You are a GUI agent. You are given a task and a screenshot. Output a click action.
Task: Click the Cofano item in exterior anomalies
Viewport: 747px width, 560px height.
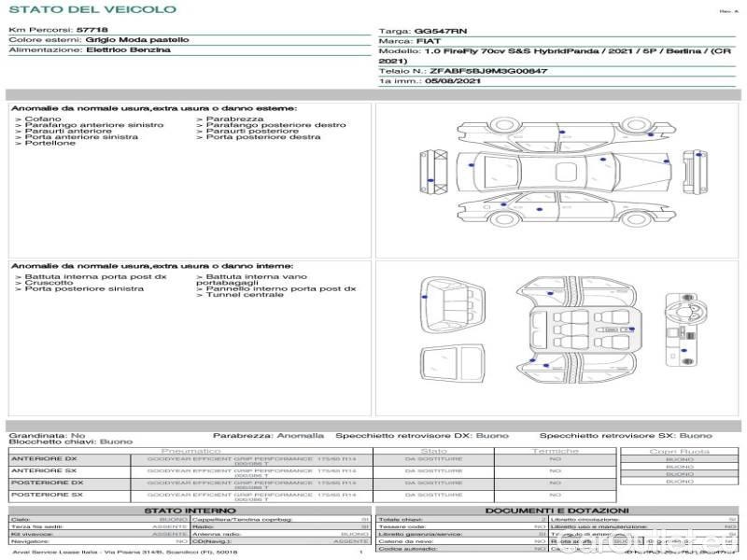tap(43, 119)
